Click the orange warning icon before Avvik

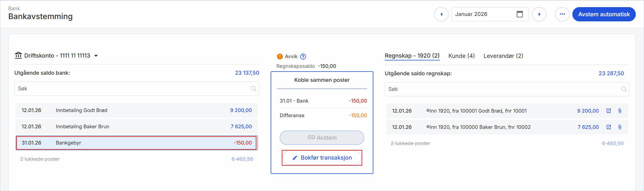coord(280,56)
